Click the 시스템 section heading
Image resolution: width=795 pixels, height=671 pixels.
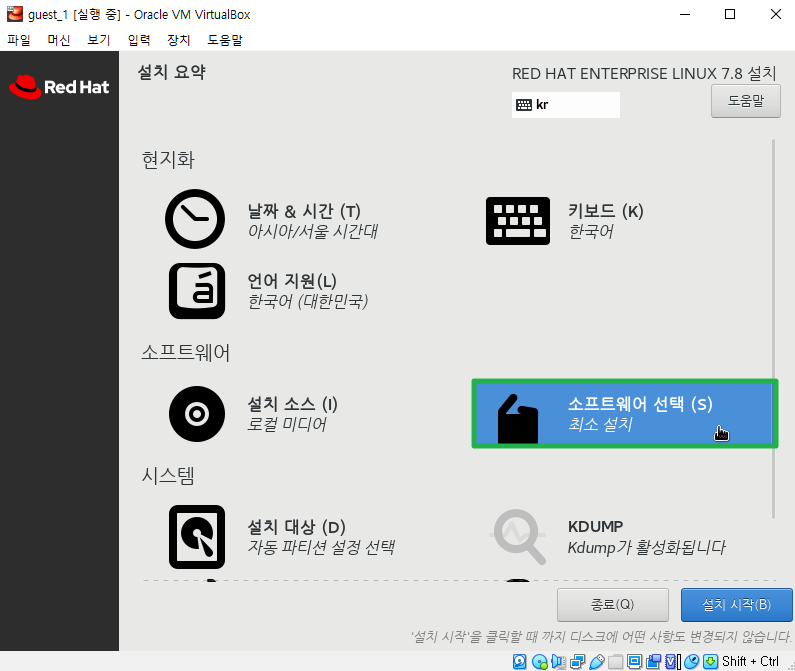168,476
